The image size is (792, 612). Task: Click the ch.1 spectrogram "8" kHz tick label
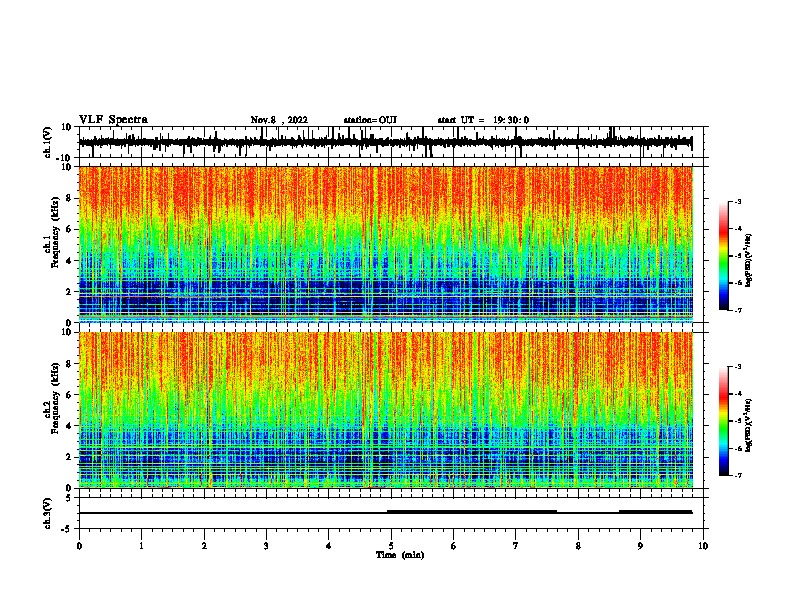pyautogui.click(x=70, y=198)
